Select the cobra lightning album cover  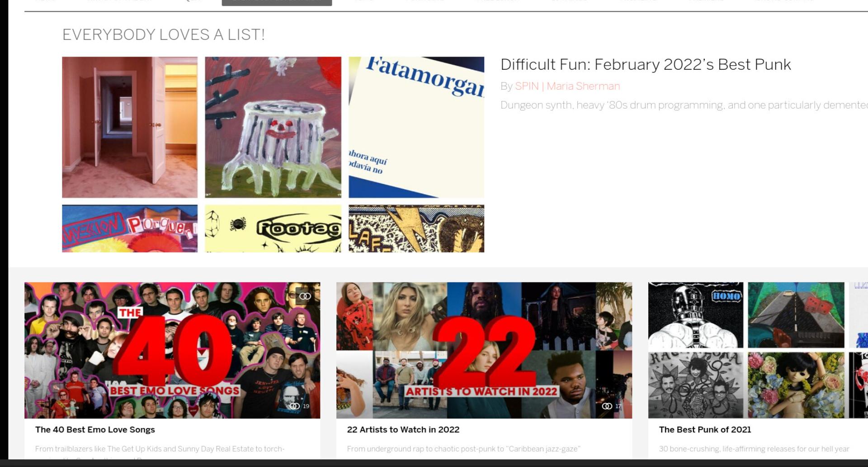pyautogui.click(x=416, y=229)
